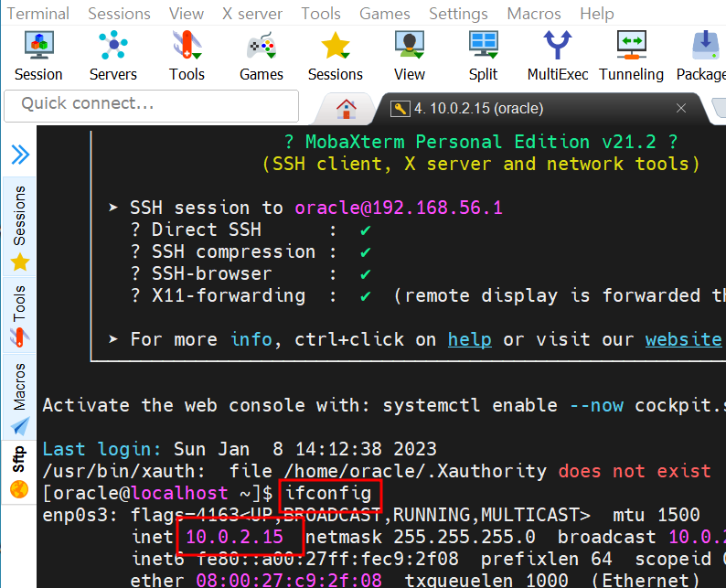Click the 'Last login:' text
This screenshot has height=588, width=726.
(x=101, y=449)
